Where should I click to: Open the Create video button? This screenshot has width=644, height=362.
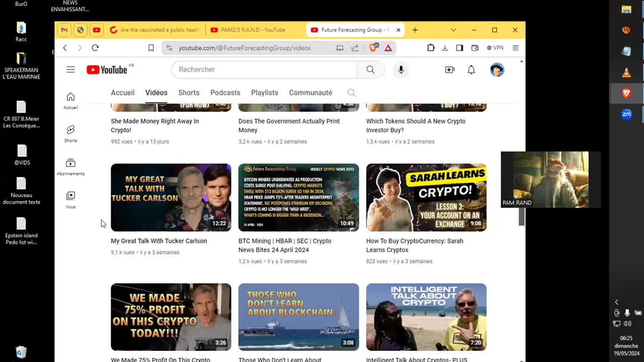[450, 70]
